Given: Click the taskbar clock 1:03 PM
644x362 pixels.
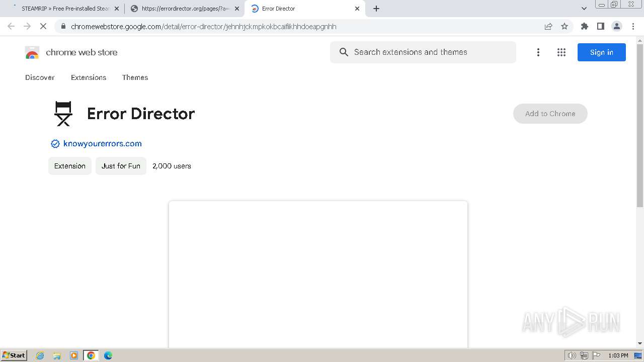Looking at the screenshot, I should [x=618, y=355].
